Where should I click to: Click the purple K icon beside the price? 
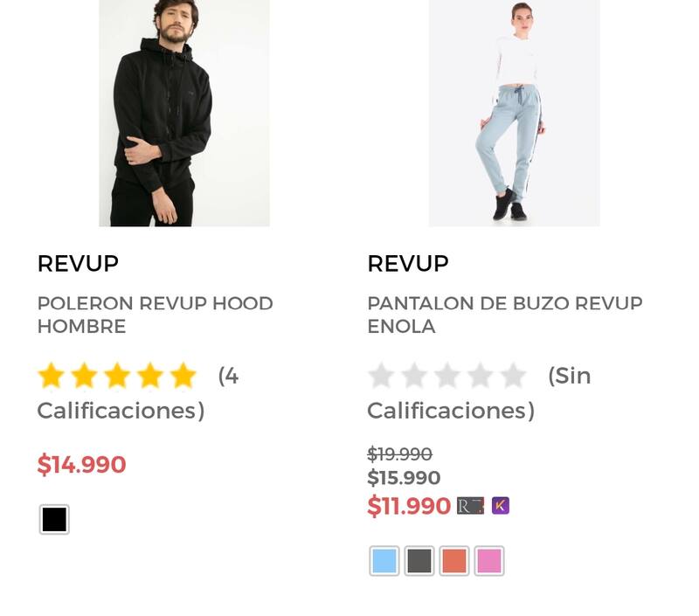click(x=501, y=506)
